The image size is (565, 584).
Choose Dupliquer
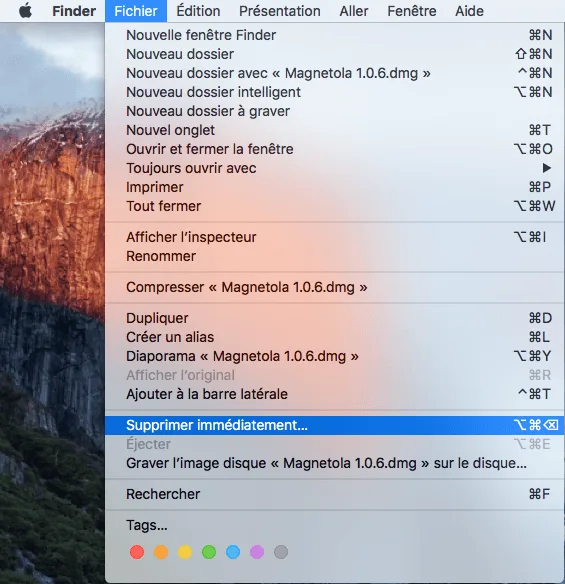[334, 318]
